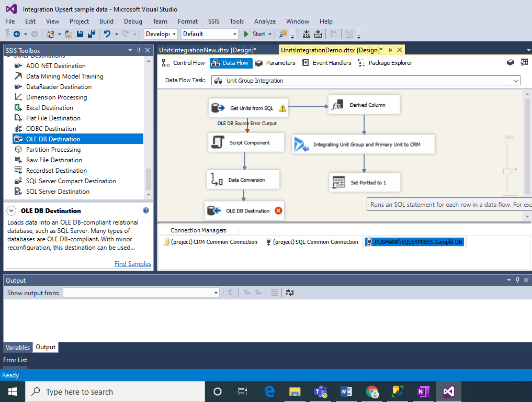Select Recordset Destination in the toolbox
This screenshot has width=532, height=402.
click(x=56, y=171)
